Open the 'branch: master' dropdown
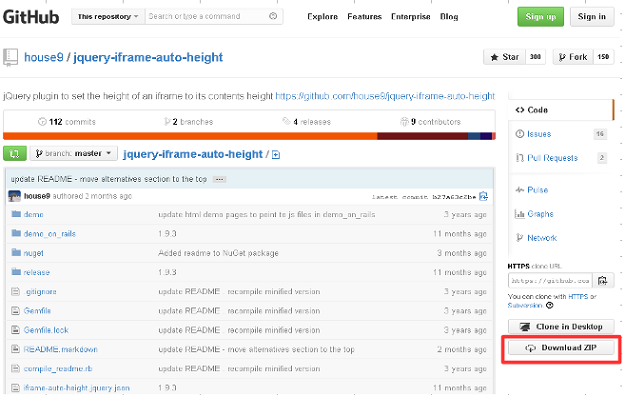This screenshot has height=397, width=625. tap(73, 153)
